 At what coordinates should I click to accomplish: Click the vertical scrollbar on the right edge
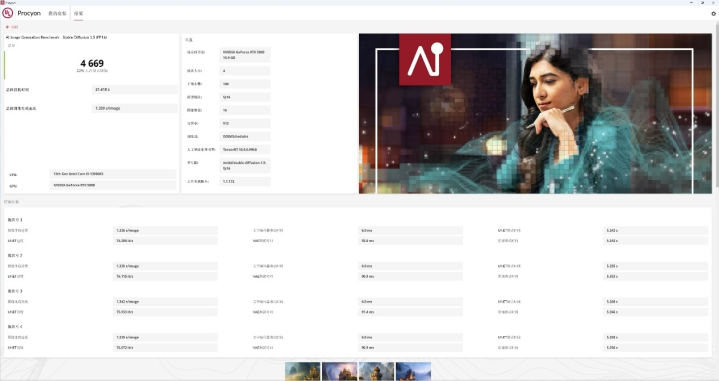pos(717,105)
